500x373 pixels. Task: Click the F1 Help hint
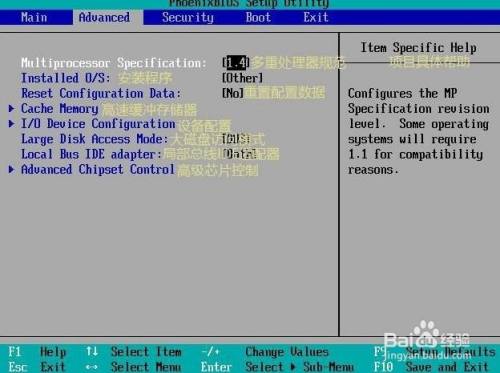pos(37,352)
